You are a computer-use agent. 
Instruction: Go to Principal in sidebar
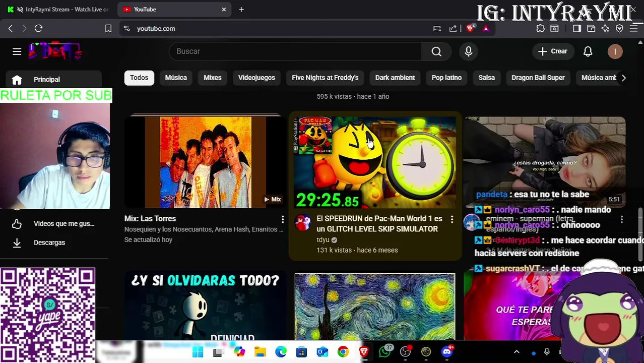coord(54,79)
